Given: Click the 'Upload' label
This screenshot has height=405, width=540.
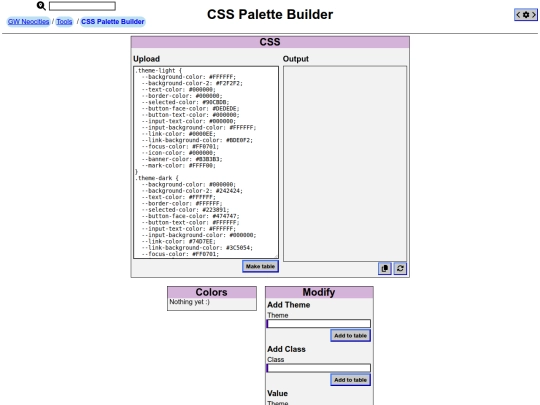Looking at the screenshot, I should click(x=146, y=59).
